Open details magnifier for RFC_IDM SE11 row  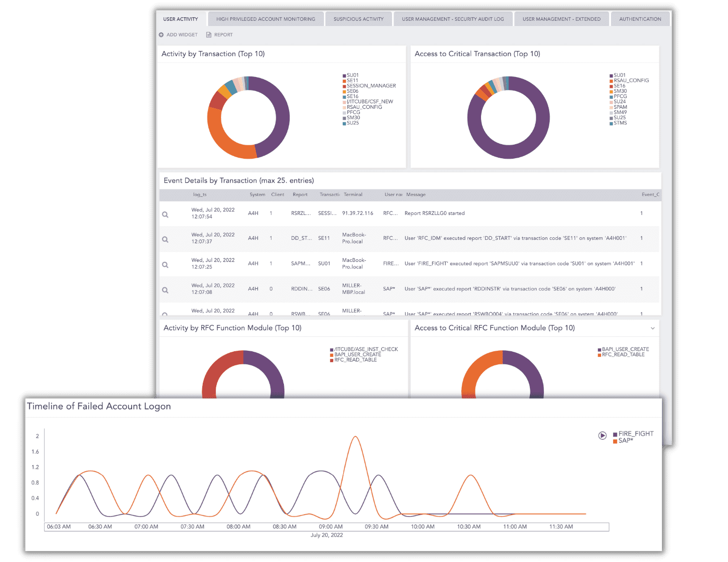[165, 239]
